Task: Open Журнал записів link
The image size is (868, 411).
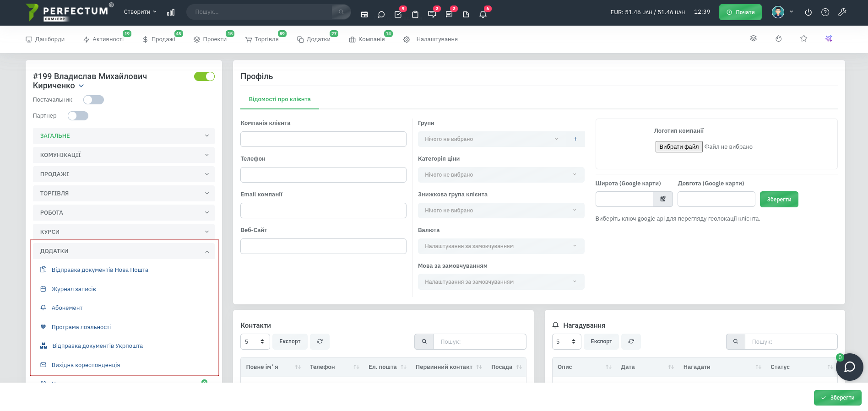Action: [74, 289]
